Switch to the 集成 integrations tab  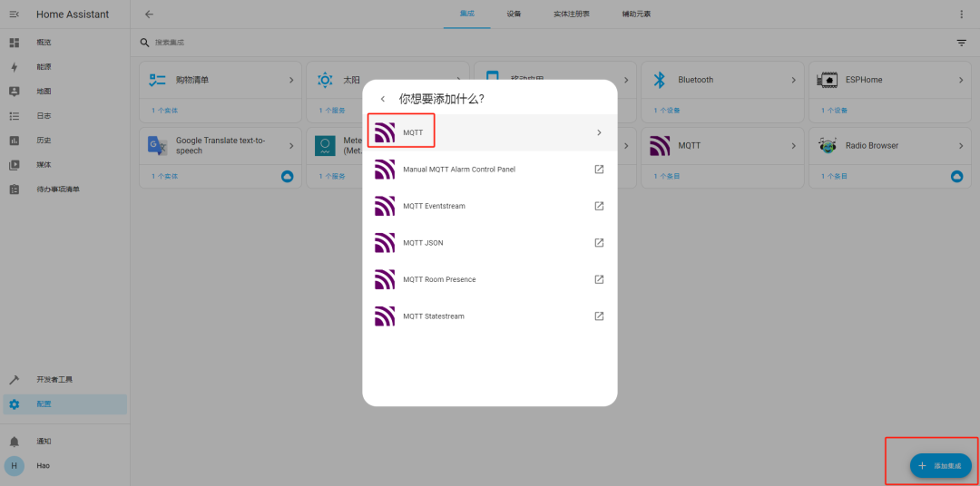pyautogui.click(x=467, y=14)
